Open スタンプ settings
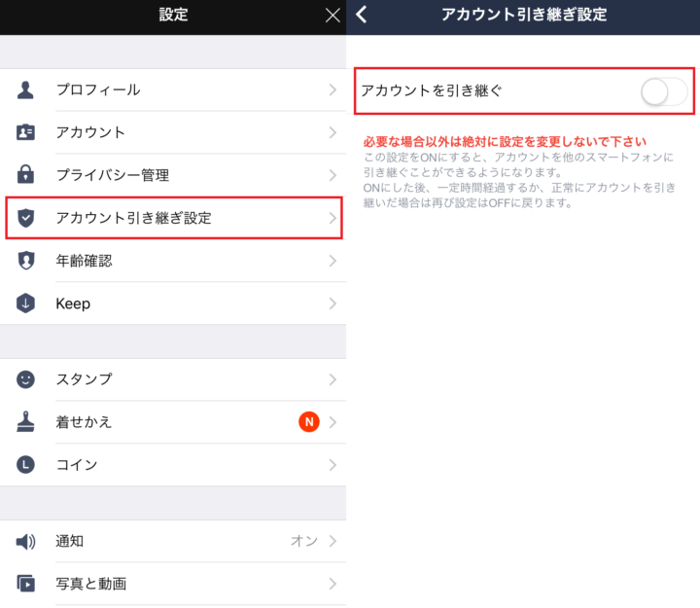 tap(173, 379)
